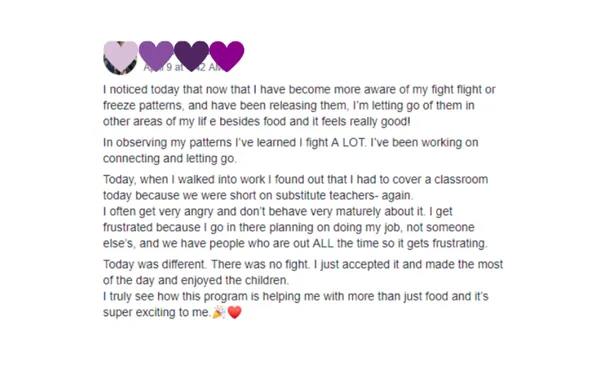Click the line "of the day and enjoyed the children."

[x=196, y=280]
